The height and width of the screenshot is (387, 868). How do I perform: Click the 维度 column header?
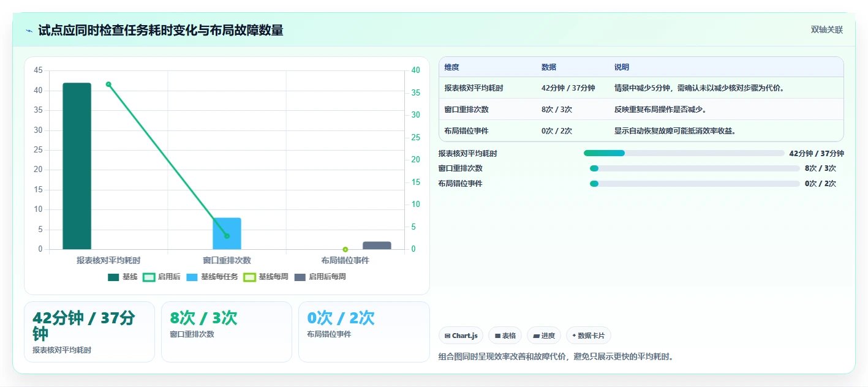point(452,67)
